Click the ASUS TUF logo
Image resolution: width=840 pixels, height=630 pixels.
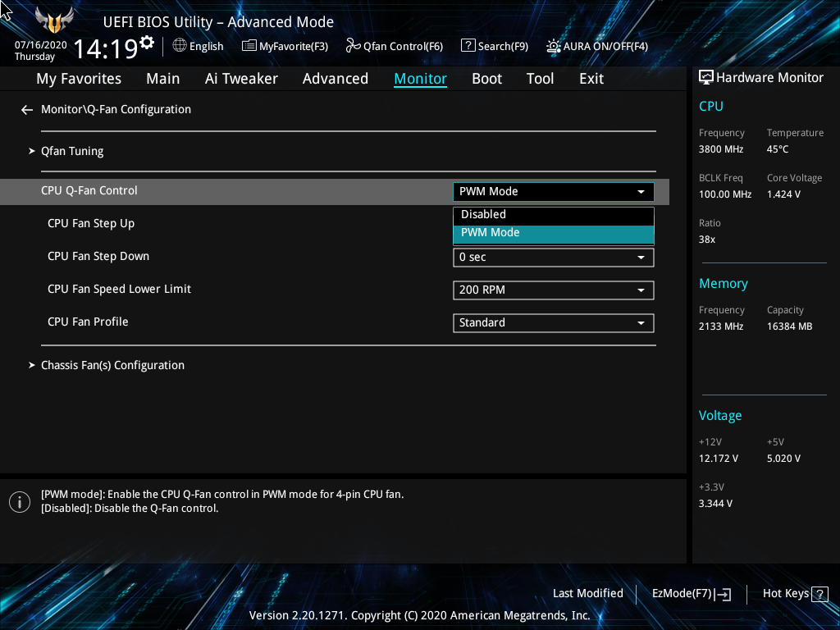pos(54,20)
